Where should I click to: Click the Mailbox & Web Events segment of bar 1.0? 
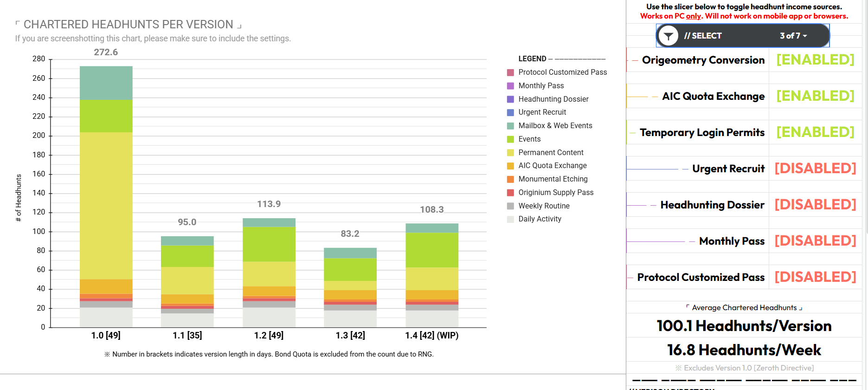(x=106, y=83)
